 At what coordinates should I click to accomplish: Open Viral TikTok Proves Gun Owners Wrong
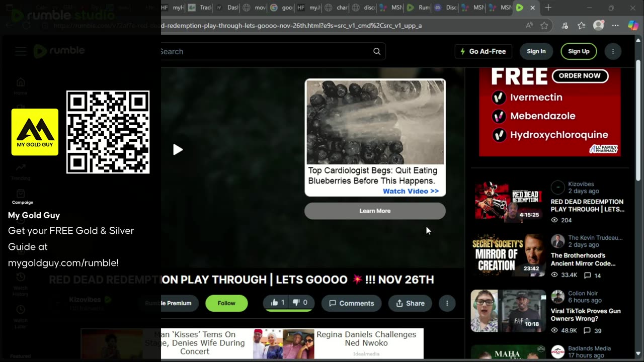pyautogui.click(x=586, y=315)
